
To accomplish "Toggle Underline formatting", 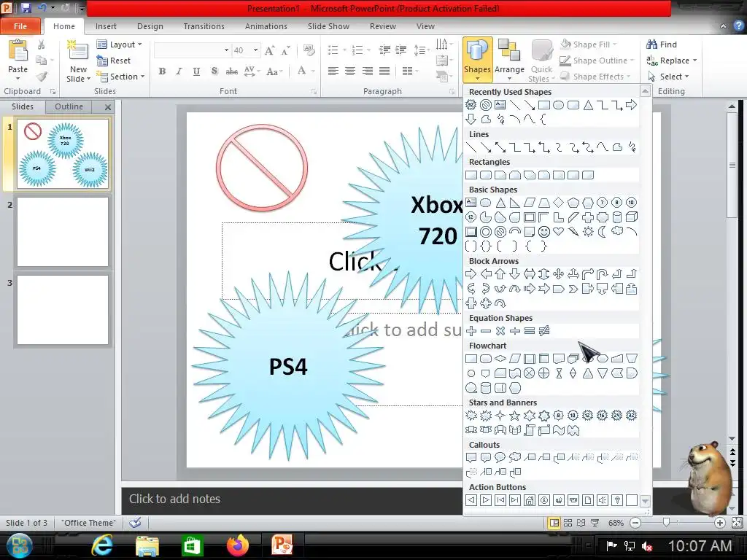I will pos(196,71).
